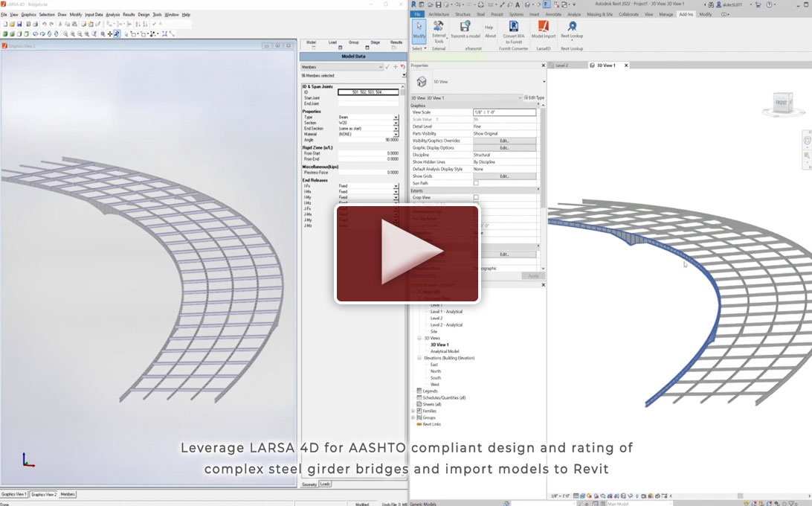Screen dimensions: 812x506
Task: Click the Revit help question mark icon
Action: click(770, 4)
